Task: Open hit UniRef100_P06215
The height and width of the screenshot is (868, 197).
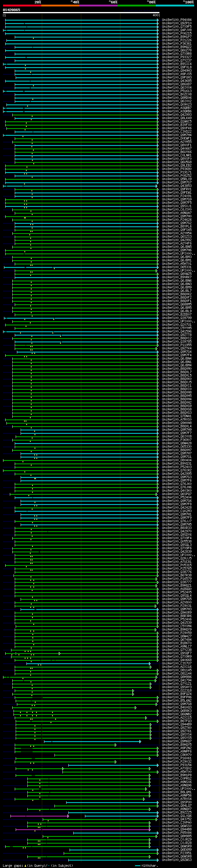Action: click(x=177, y=33)
